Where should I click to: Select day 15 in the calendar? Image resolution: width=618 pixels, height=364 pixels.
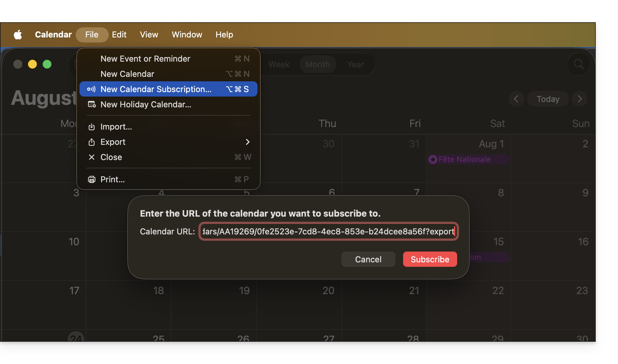pos(498,242)
